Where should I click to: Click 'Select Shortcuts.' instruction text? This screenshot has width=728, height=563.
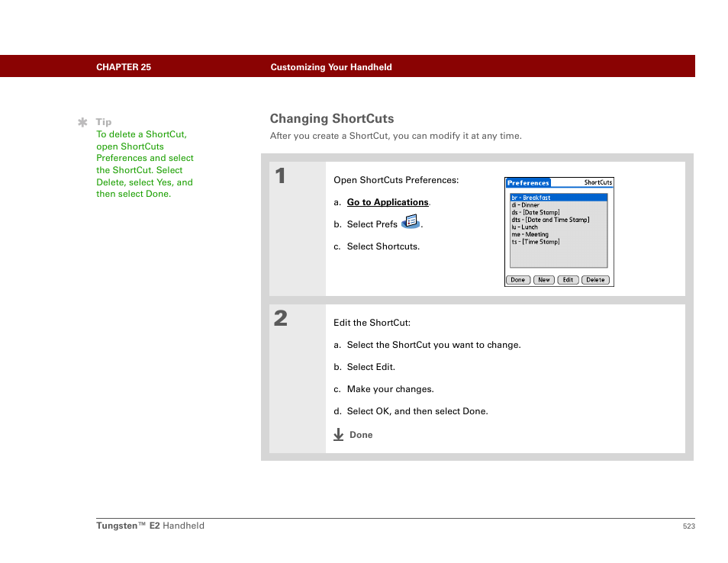coord(383,246)
